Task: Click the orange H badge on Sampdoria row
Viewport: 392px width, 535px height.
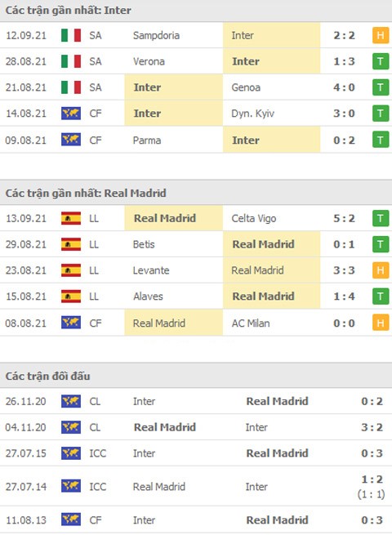Action: point(381,35)
